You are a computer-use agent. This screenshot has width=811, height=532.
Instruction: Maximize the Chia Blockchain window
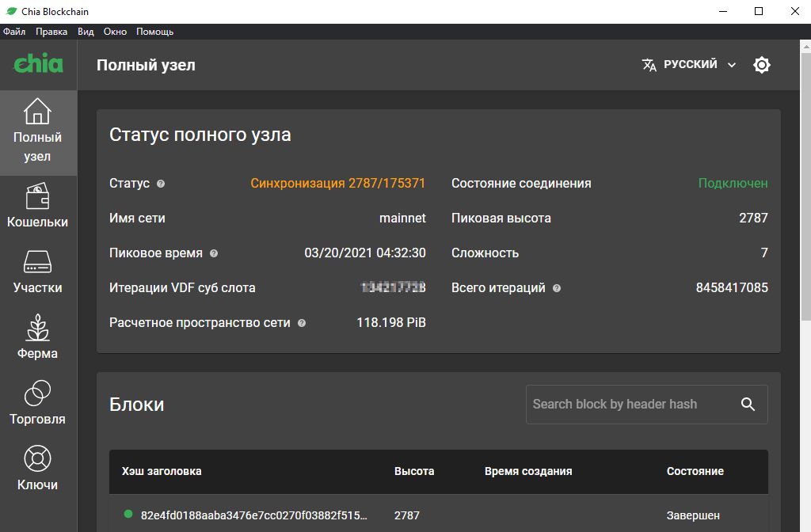(x=759, y=11)
